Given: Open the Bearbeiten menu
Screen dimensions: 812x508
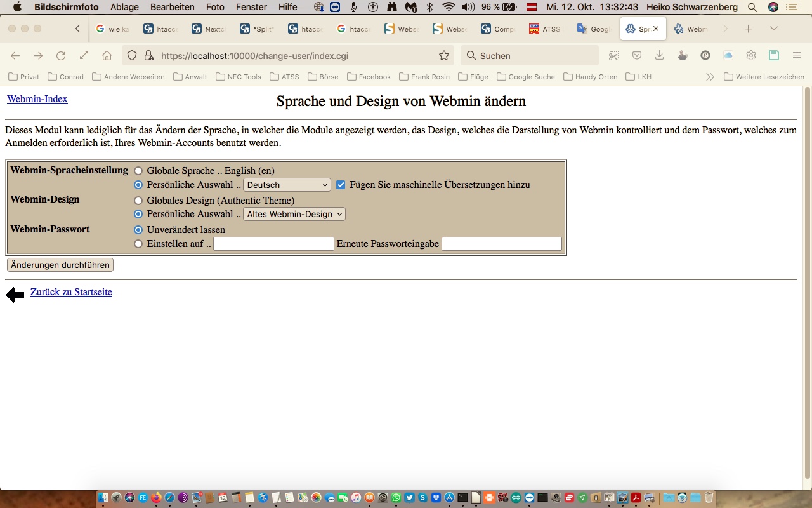Looking at the screenshot, I should (173, 8).
